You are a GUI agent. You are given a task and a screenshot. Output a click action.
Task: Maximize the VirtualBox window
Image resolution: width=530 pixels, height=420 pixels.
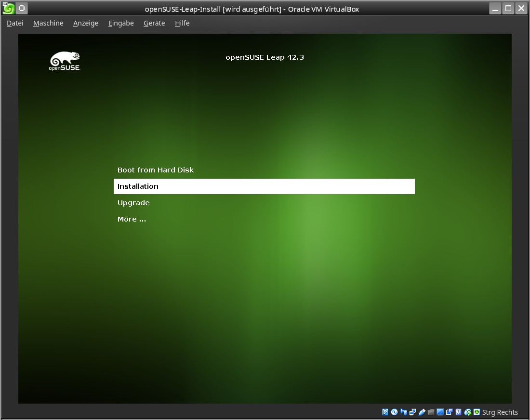[508, 9]
